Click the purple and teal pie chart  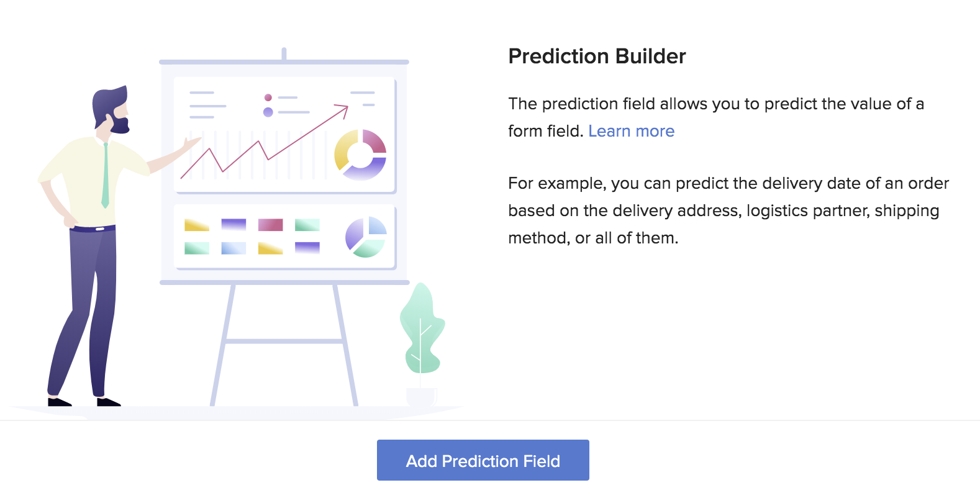pos(366,237)
